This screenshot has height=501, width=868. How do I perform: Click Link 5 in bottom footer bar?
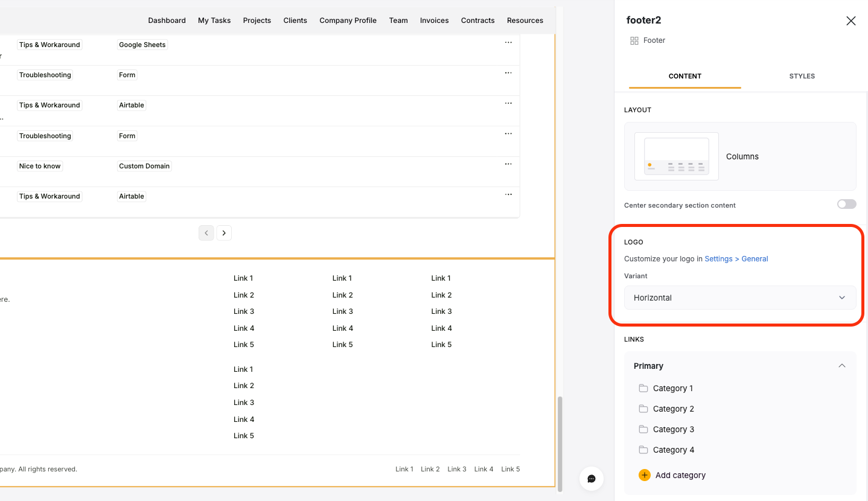(x=510, y=469)
